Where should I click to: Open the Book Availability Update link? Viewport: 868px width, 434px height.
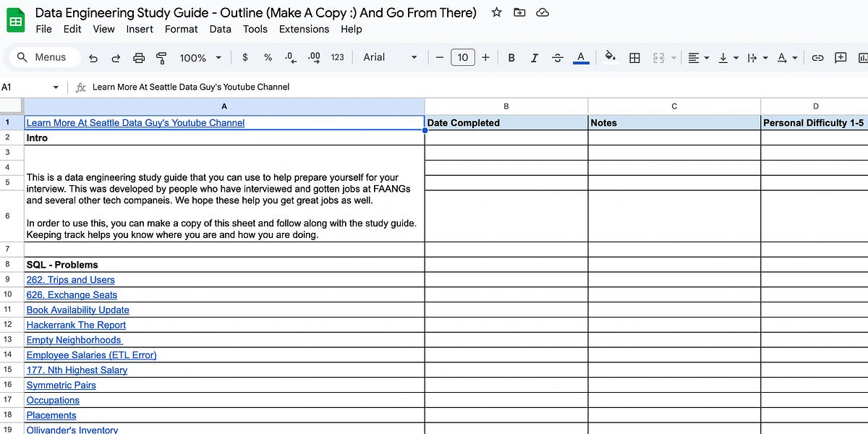77,310
